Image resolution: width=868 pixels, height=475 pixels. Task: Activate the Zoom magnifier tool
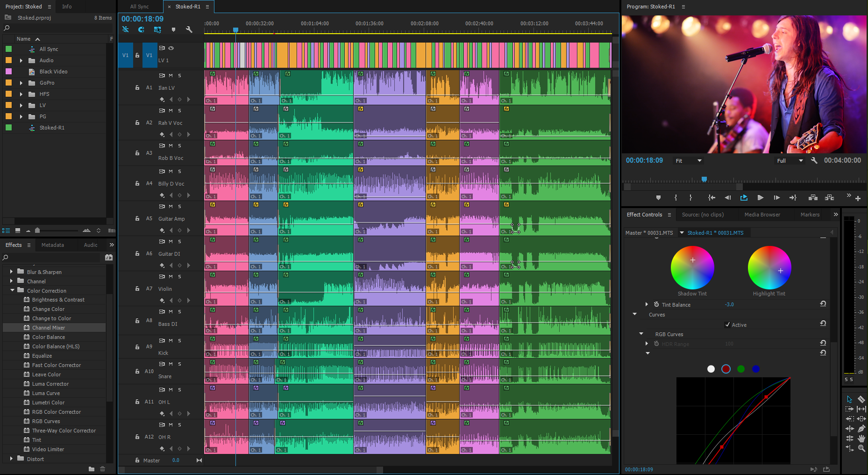861,448
